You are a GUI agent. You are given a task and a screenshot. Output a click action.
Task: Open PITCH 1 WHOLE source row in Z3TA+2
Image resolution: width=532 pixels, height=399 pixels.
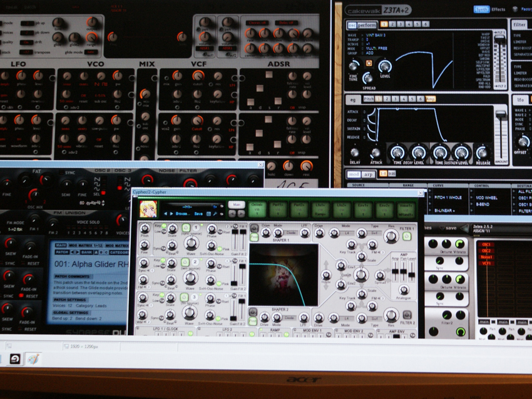pyautogui.click(x=448, y=198)
